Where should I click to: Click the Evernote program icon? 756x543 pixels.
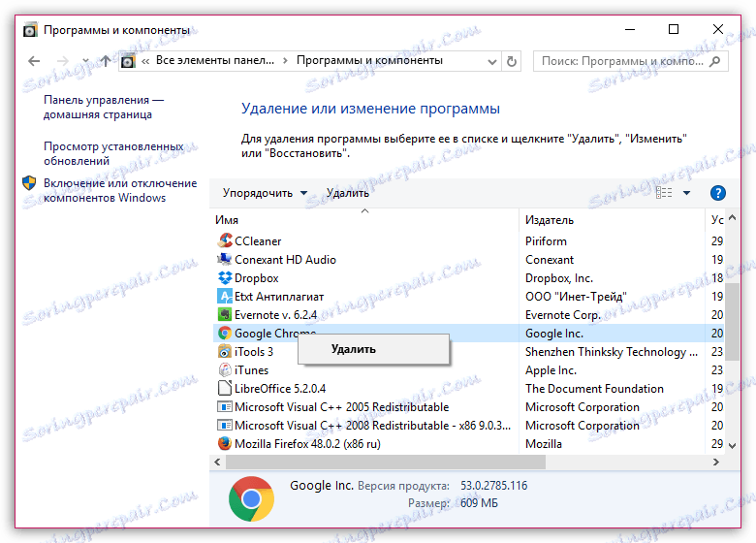tap(225, 314)
